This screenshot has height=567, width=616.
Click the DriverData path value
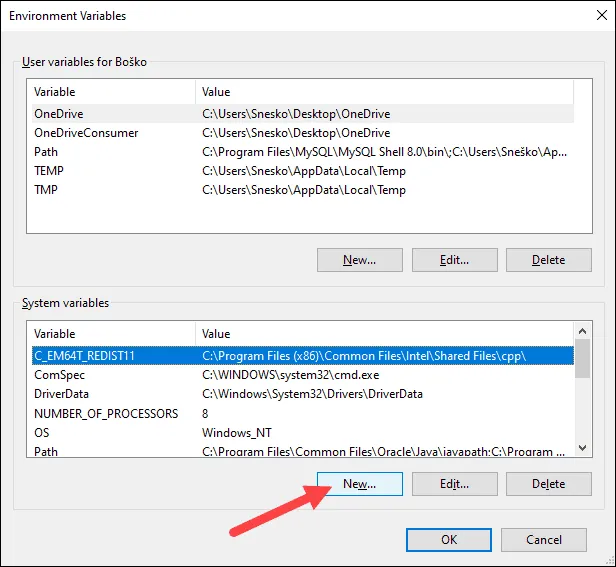pyautogui.click(x=312, y=394)
